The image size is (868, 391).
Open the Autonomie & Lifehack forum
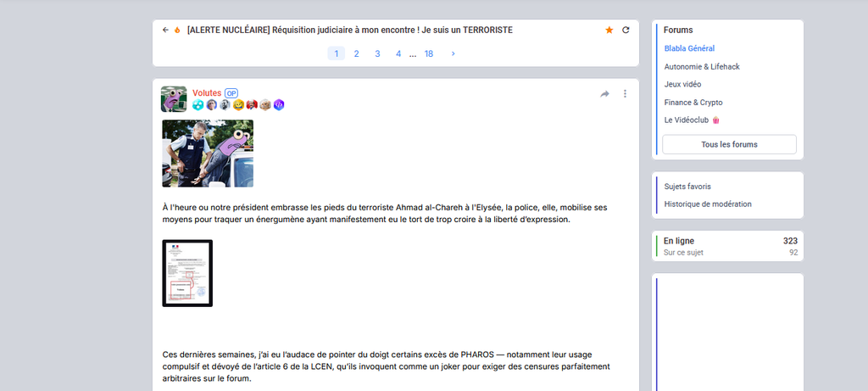pyautogui.click(x=702, y=66)
